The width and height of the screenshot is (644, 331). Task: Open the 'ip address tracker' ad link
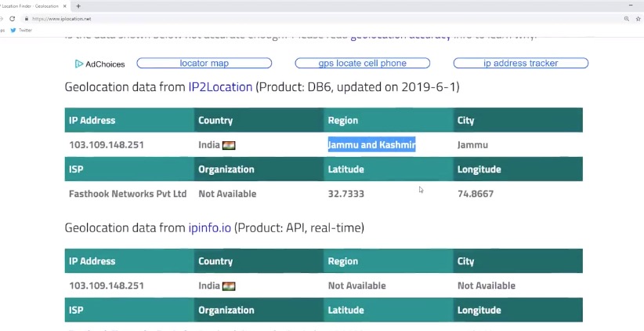click(520, 64)
